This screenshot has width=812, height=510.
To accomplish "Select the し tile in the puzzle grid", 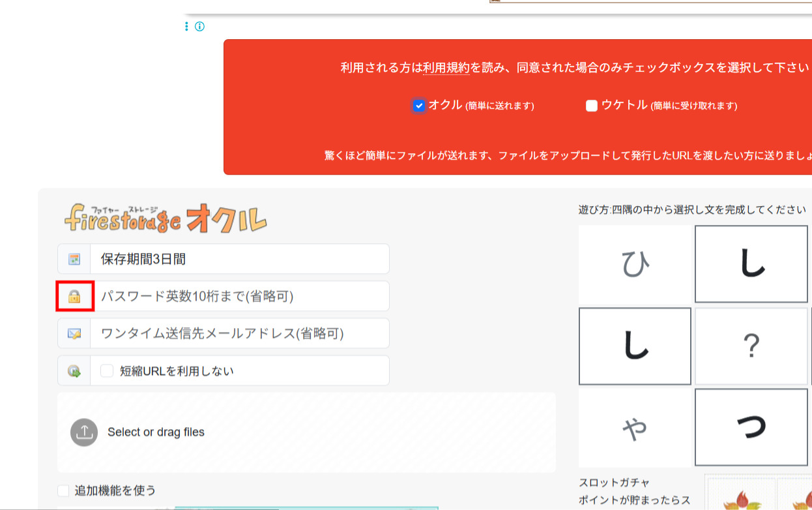I will 751,264.
